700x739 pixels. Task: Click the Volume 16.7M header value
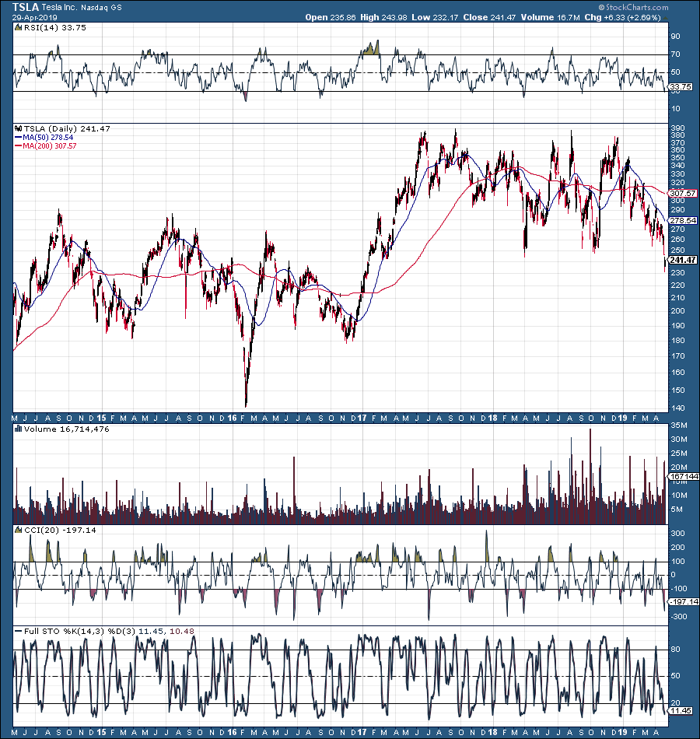point(550,17)
